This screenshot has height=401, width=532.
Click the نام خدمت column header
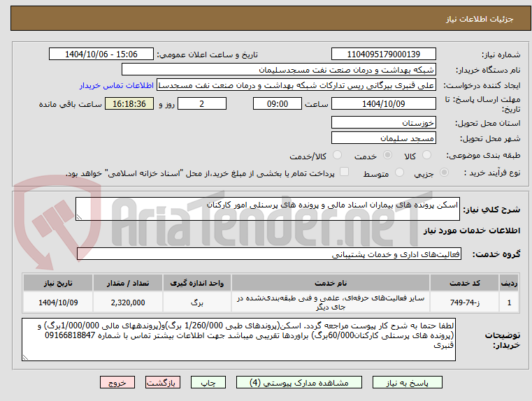point(331,283)
